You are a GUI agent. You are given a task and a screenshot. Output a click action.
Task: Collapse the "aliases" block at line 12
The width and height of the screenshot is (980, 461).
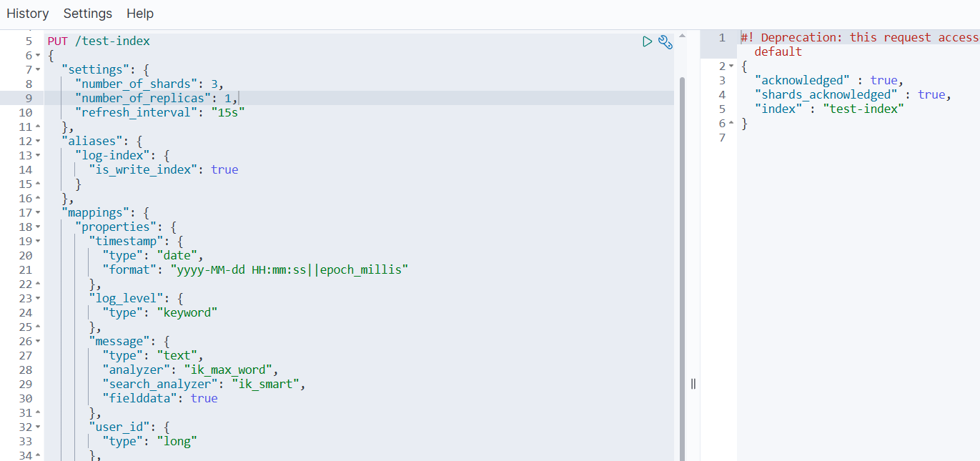pos(38,142)
